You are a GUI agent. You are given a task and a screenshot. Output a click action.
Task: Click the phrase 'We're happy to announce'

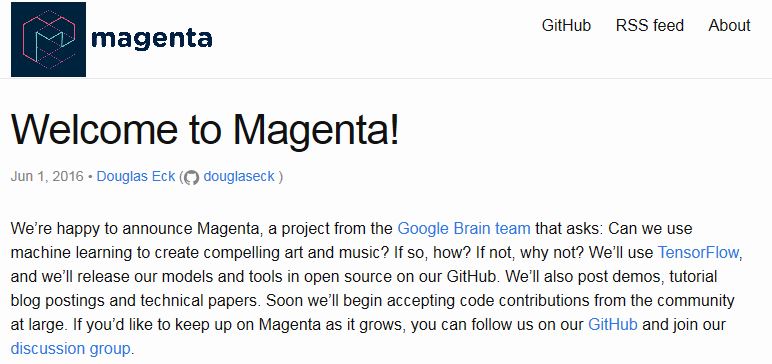[102, 229]
